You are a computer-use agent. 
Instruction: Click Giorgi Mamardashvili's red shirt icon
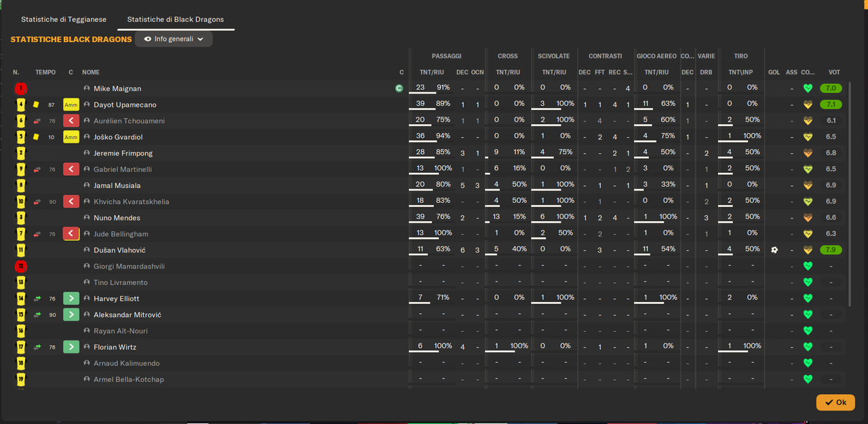pyautogui.click(x=21, y=267)
